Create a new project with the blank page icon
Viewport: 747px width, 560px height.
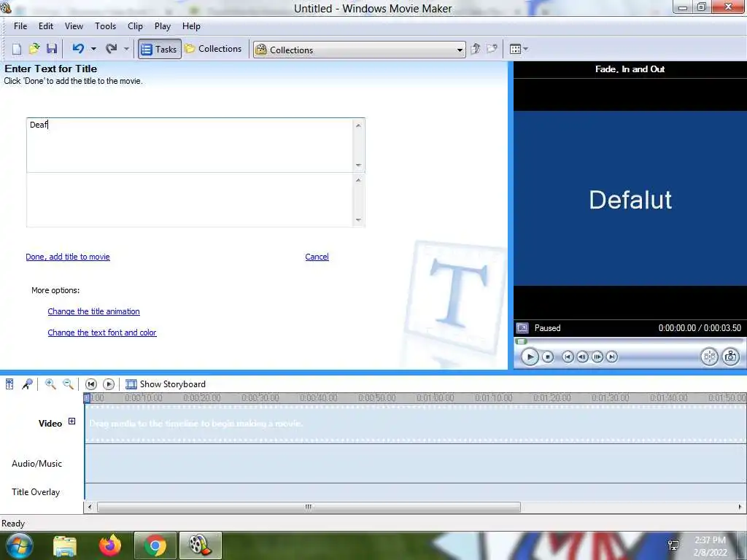click(17, 49)
